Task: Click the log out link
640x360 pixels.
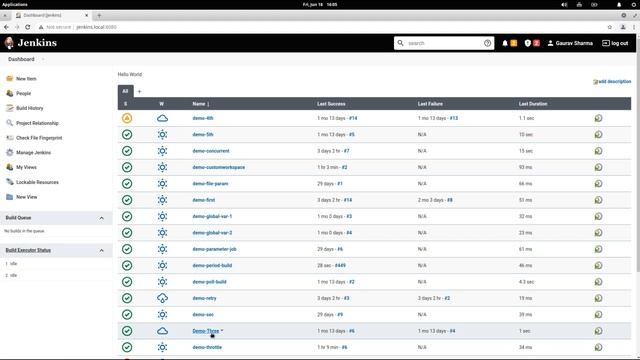Action: (x=615, y=43)
